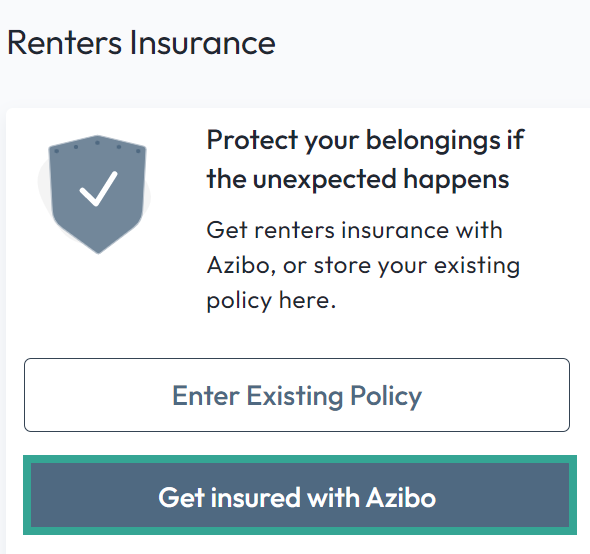This screenshot has width=590, height=554.
Task: Click the white checkmark inside the shield
Action: [99, 189]
